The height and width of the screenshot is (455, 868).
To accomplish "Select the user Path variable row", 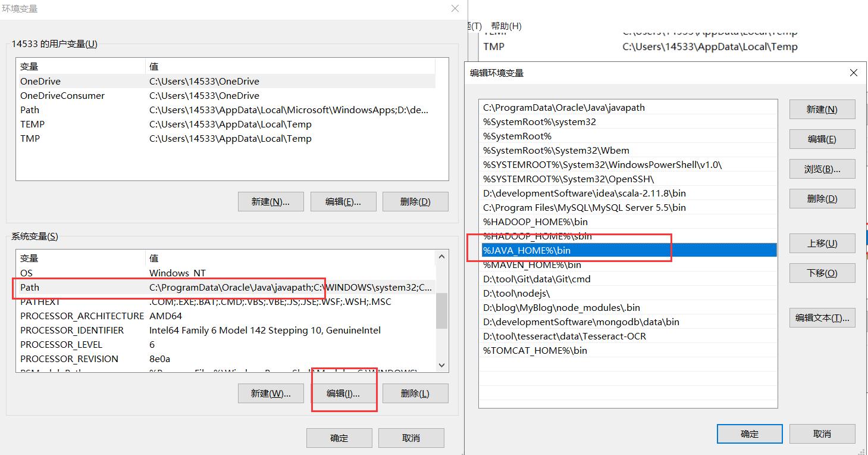I will tap(226, 110).
